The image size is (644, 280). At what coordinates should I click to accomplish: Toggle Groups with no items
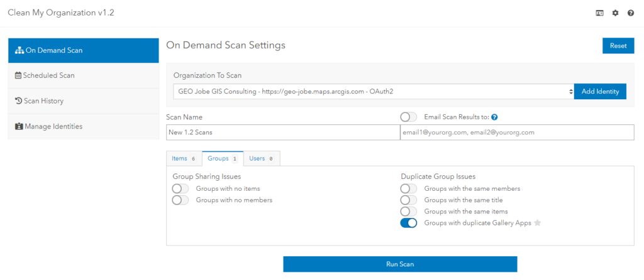[180, 188]
